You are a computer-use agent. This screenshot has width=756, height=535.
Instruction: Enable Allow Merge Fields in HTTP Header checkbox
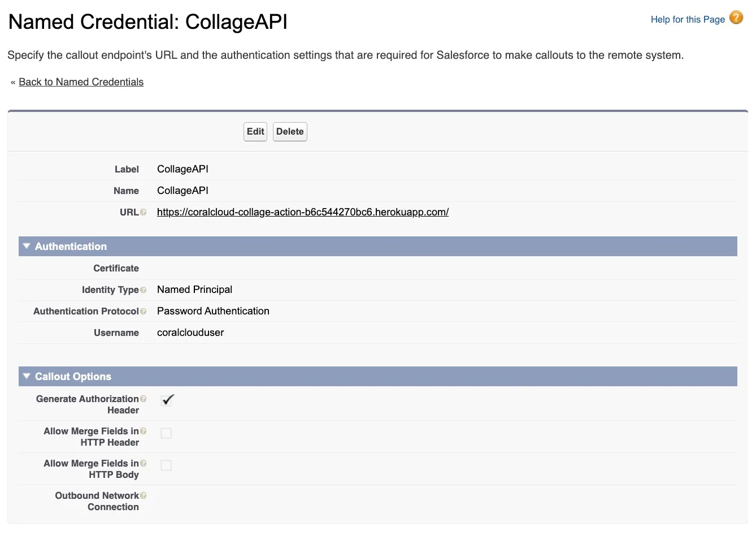pos(166,433)
